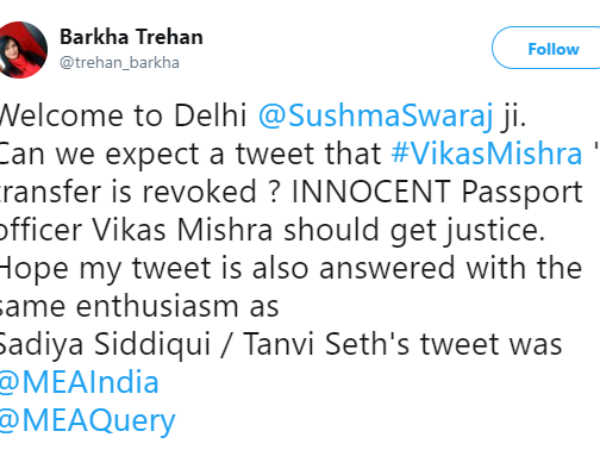Open the @MEAIndia mention
Screen dimensions: 600x450
point(79,382)
